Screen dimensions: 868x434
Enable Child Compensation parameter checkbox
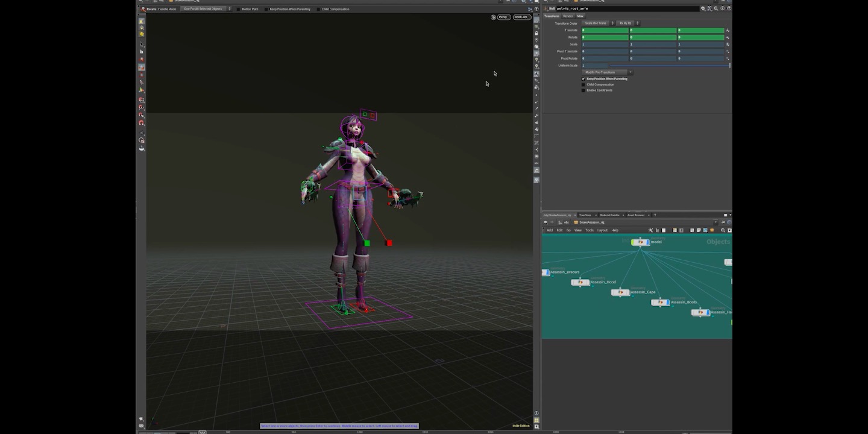pos(583,84)
